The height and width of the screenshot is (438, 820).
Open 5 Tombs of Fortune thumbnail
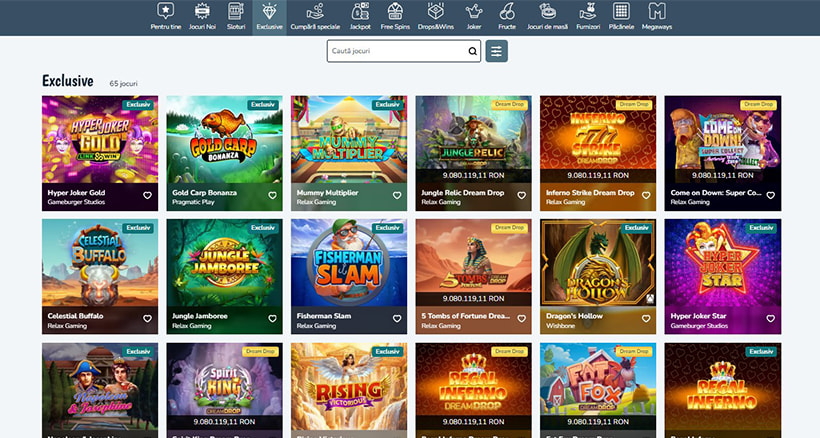pos(473,262)
